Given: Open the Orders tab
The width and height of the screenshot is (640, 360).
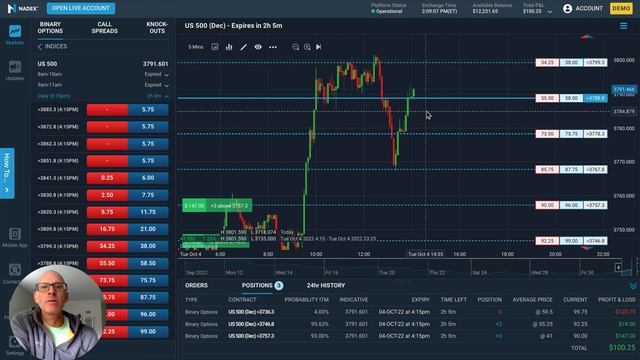Looking at the screenshot, I should (x=196, y=285).
